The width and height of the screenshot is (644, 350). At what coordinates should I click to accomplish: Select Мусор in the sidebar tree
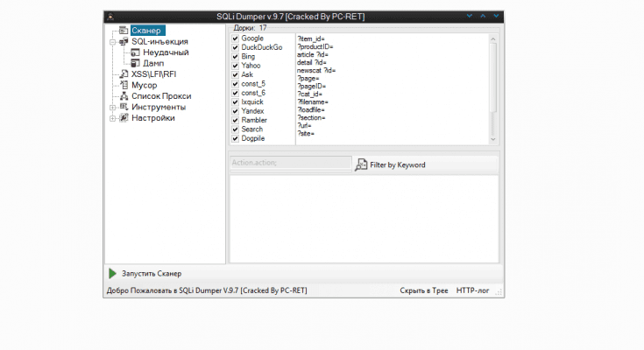145,85
